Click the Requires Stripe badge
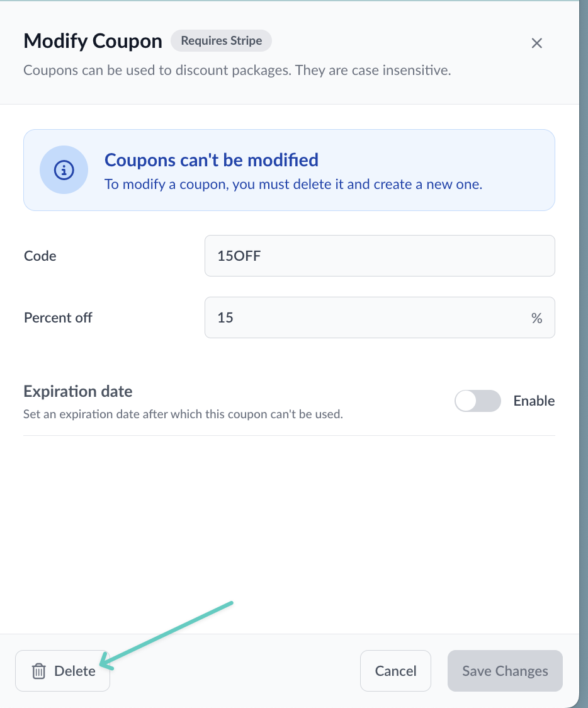The height and width of the screenshot is (708, 588). 221,41
